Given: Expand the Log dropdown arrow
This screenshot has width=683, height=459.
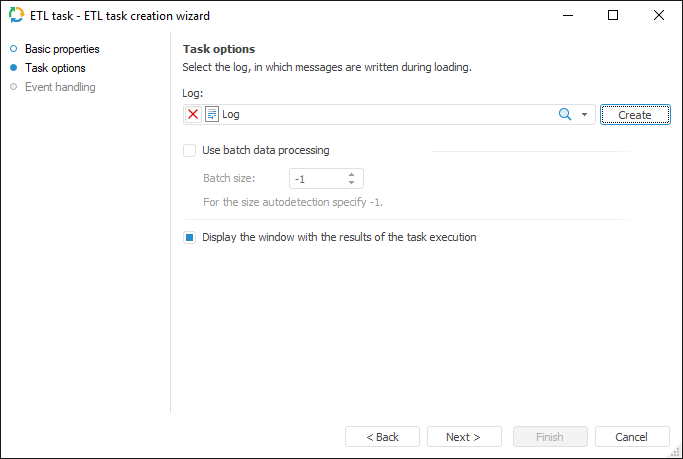Looking at the screenshot, I should tap(585, 115).
